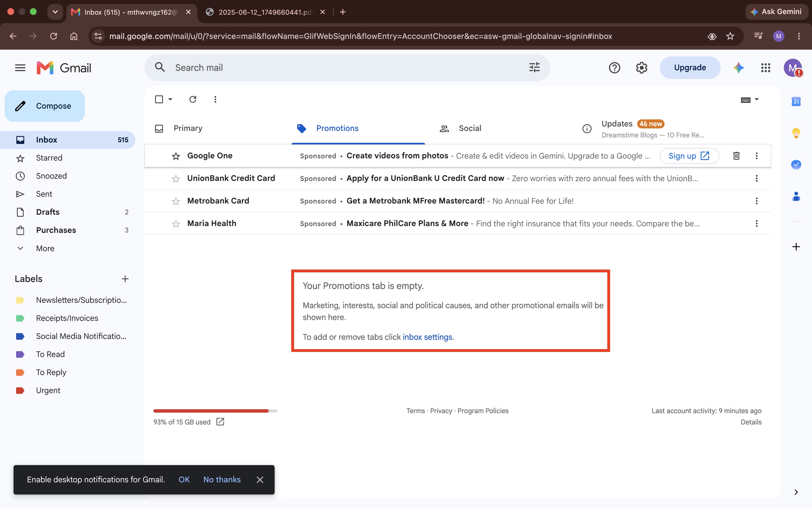Open the Chrome menu three dots
The height and width of the screenshot is (508, 812).
[x=798, y=36]
